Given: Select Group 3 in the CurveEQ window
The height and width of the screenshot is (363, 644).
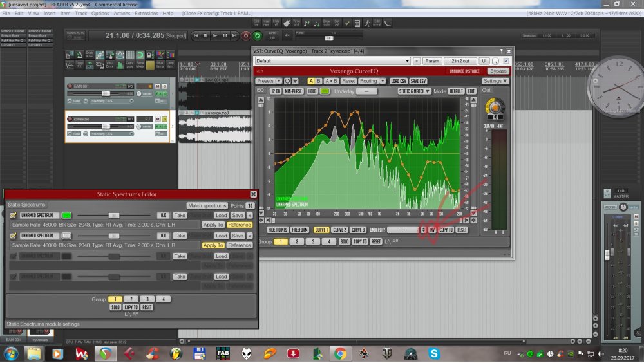Looking at the screenshot, I should coord(313,241).
